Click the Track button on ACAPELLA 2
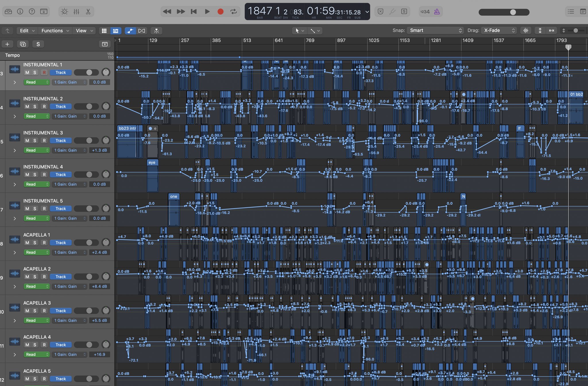Screen dimensions: 588x386 [61, 277]
